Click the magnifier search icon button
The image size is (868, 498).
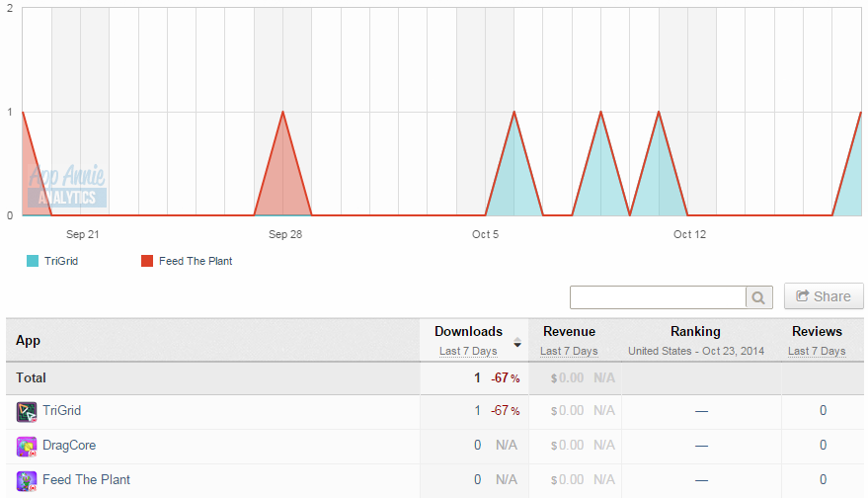point(759,297)
